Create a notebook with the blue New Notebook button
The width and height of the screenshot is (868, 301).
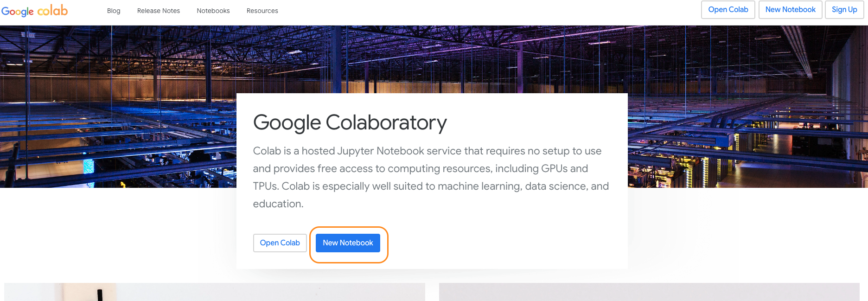point(348,243)
